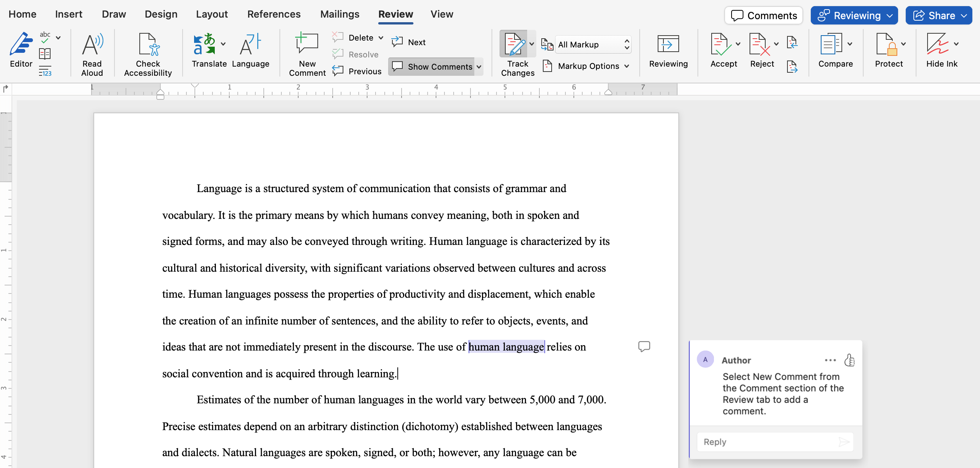This screenshot has width=980, height=468.
Task: Expand the spelling check dropdown arrow
Action: pos(58,38)
